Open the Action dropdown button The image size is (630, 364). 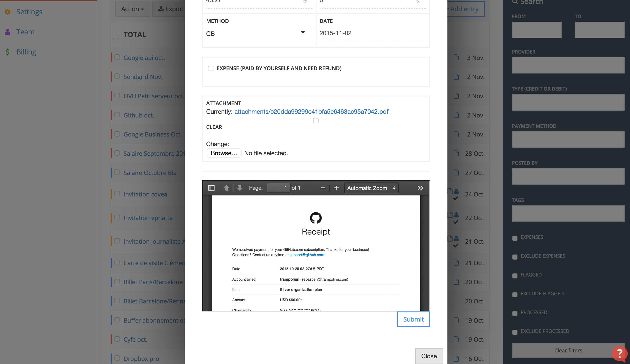click(132, 9)
